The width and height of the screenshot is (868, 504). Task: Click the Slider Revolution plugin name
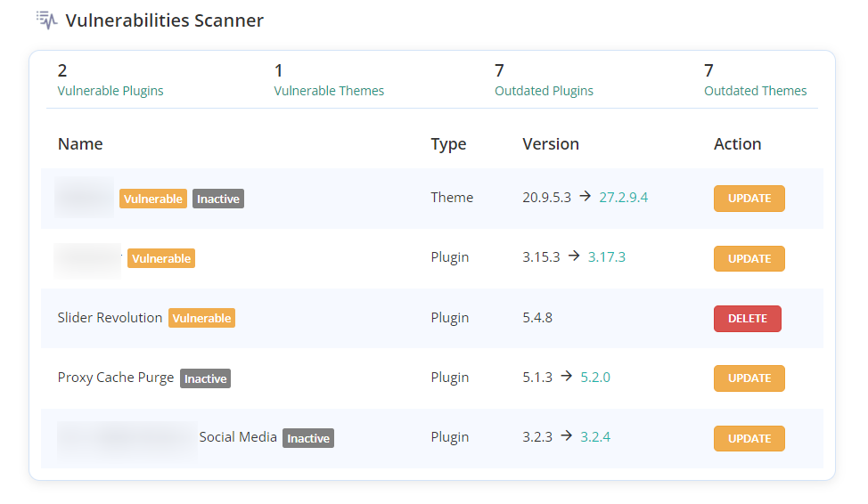tap(110, 318)
